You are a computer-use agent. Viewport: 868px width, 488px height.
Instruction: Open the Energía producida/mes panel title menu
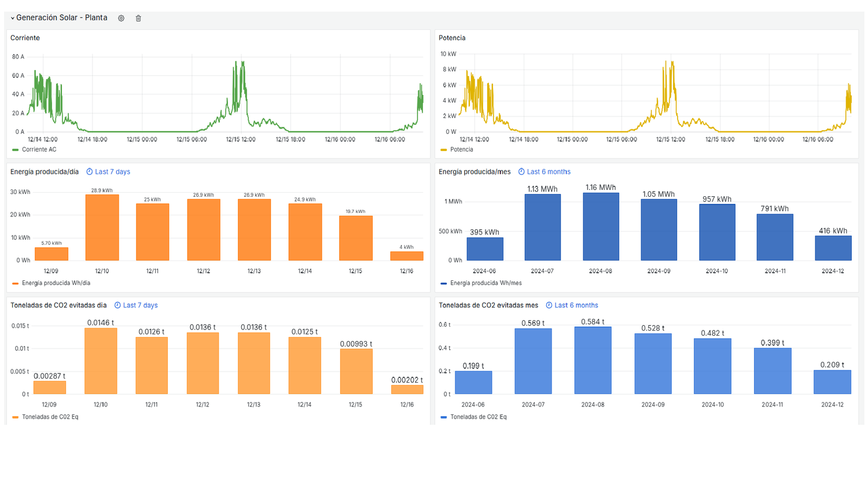[x=475, y=172]
